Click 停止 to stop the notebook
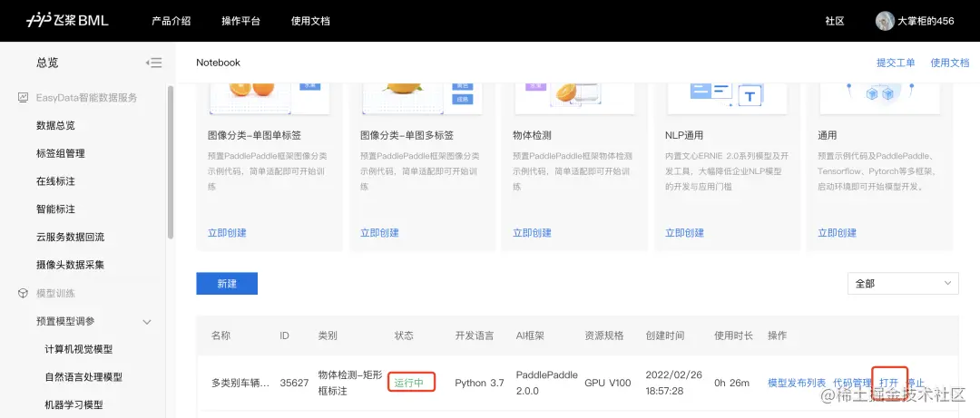 [x=916, y=383]
